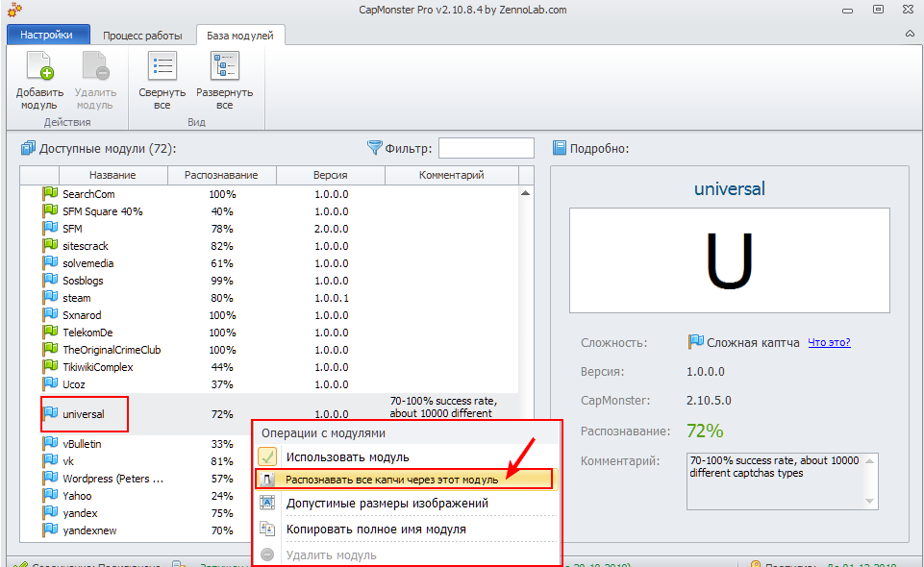The height and width of the screenshot is (567, 924).
Task: Open Допустимые размеры изображений menu item
Action: tap(407, 504)
